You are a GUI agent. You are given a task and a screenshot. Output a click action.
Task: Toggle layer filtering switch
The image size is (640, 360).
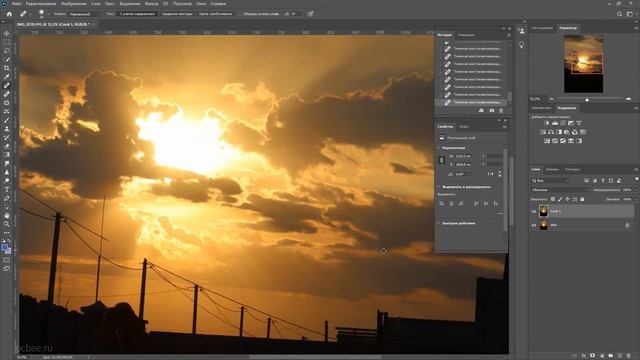tap(637, 180)
